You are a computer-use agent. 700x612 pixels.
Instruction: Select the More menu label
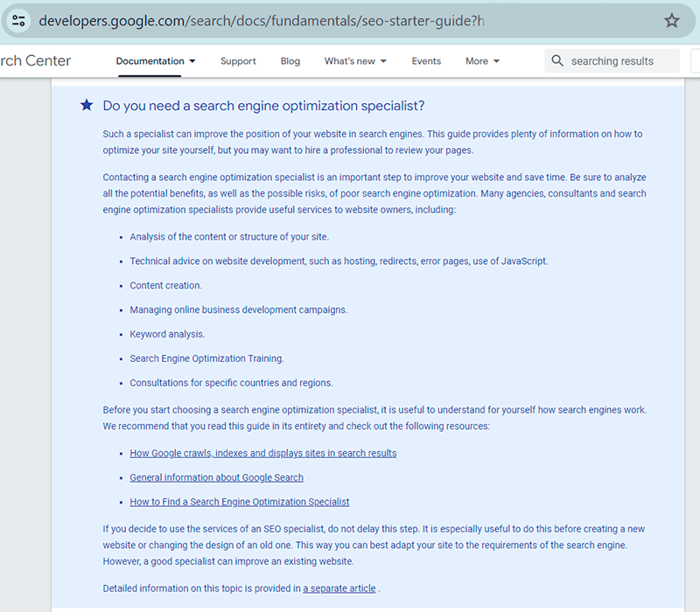[x=477, y=61]
